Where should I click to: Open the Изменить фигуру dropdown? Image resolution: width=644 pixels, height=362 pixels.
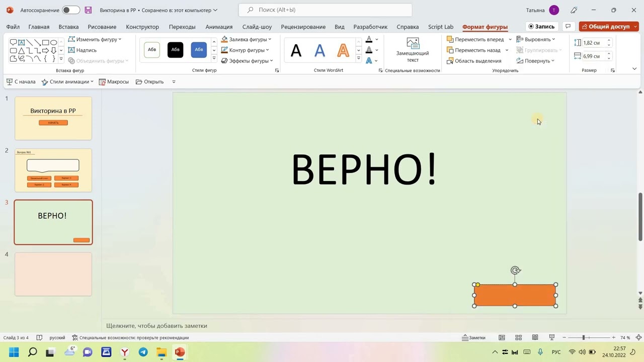point(95,39)
